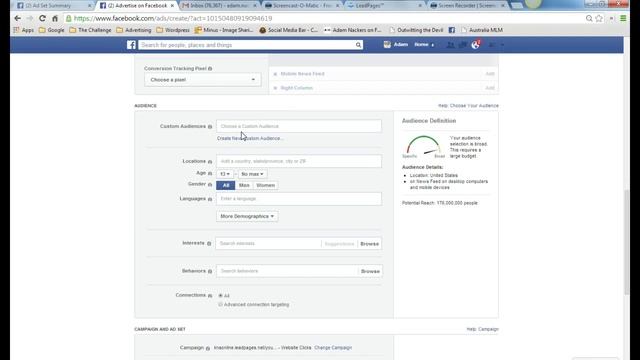The width and height of the screenshot is (640, 360).
Task: Click Age info icon
Action: click(210, 173)
